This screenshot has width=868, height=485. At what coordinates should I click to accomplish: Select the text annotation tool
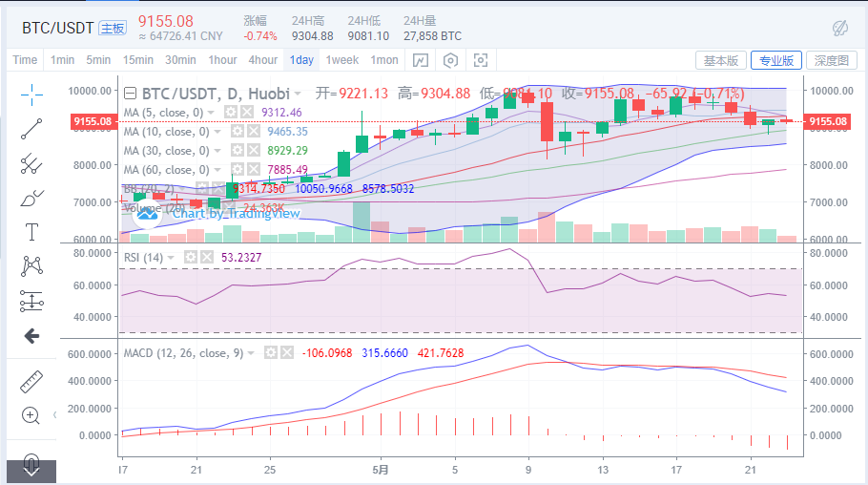click(31, 232)
